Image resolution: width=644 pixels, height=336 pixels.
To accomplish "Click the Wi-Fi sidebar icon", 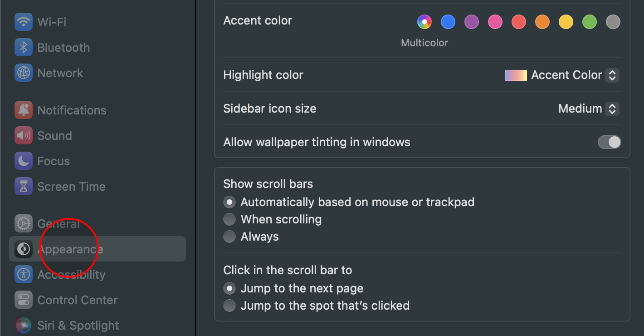I will [23, 22].
